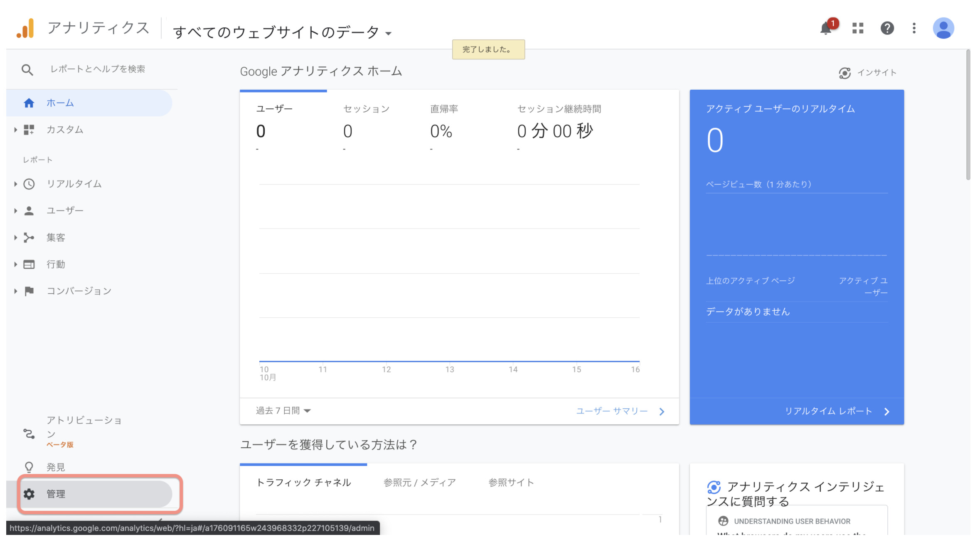Image resolution: width=980 pixels, height=537 pixels.
Task: Switch to the 参照元/メディア tab
Action: (419, 482)
